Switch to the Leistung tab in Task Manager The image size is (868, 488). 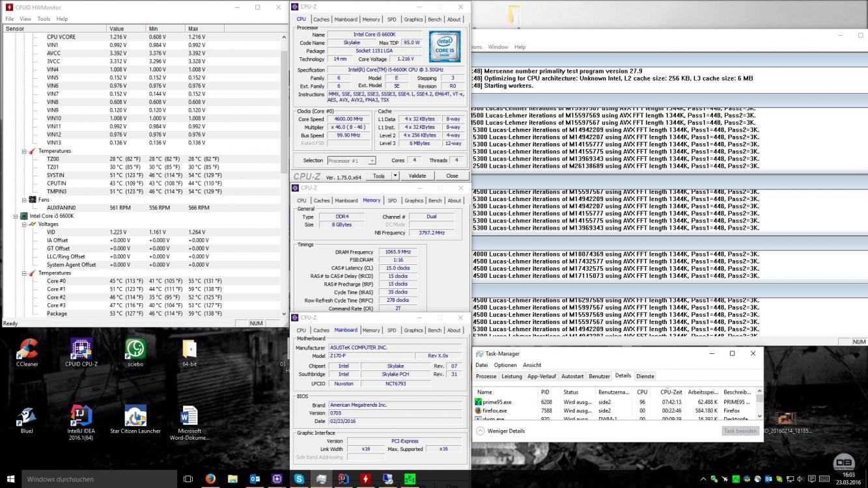[512, 376]
